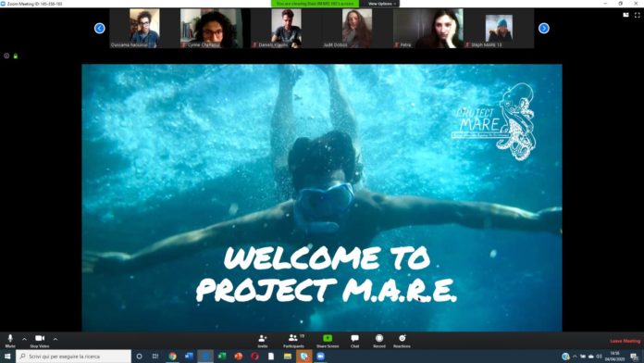Open video options arrow next to Stop Video
The image size is (644, 363).
point(56,339)
